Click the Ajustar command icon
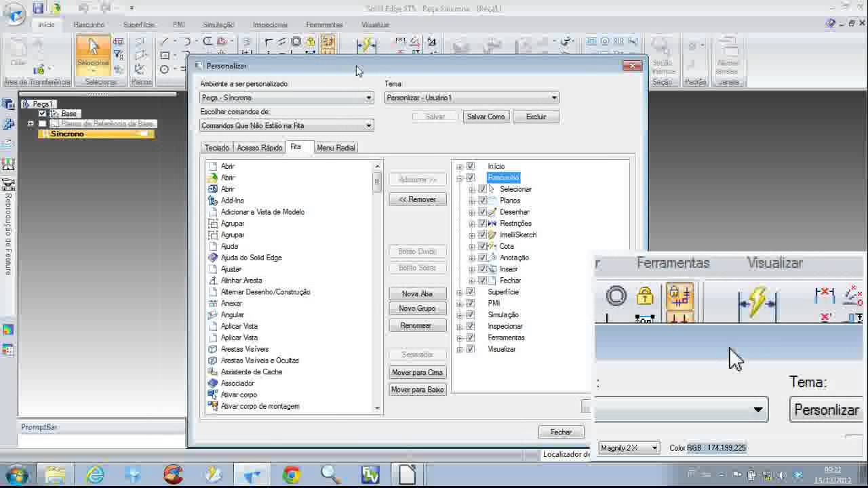The height and width of the screenshot is (488, 868). click(x=213, y=269)
